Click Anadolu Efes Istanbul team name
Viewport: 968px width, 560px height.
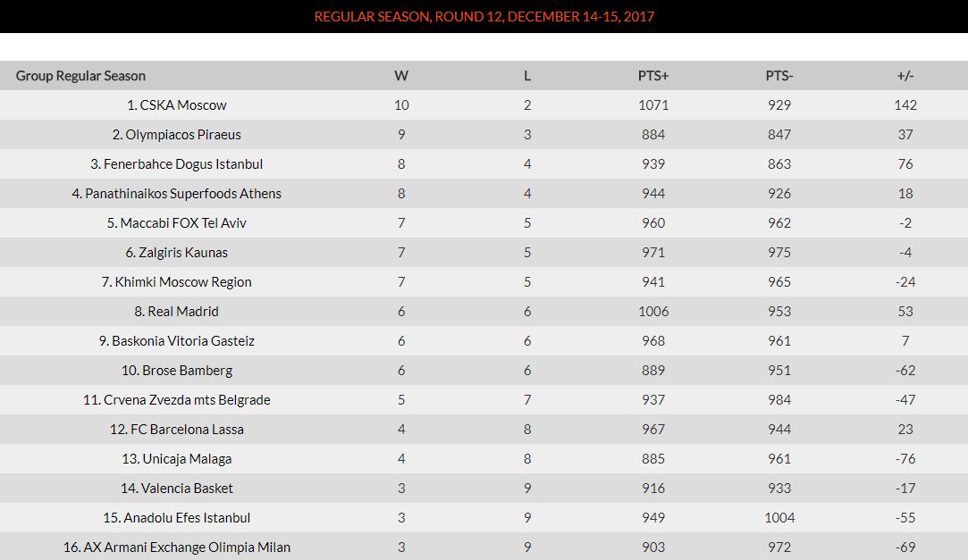[x=177, y=518]
